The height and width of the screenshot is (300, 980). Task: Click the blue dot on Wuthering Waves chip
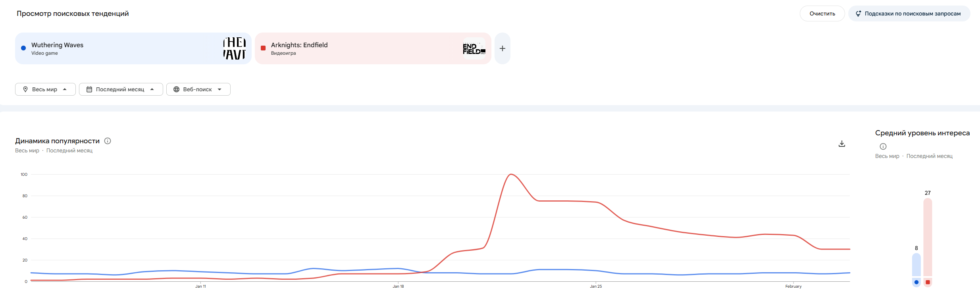(23, 48)
